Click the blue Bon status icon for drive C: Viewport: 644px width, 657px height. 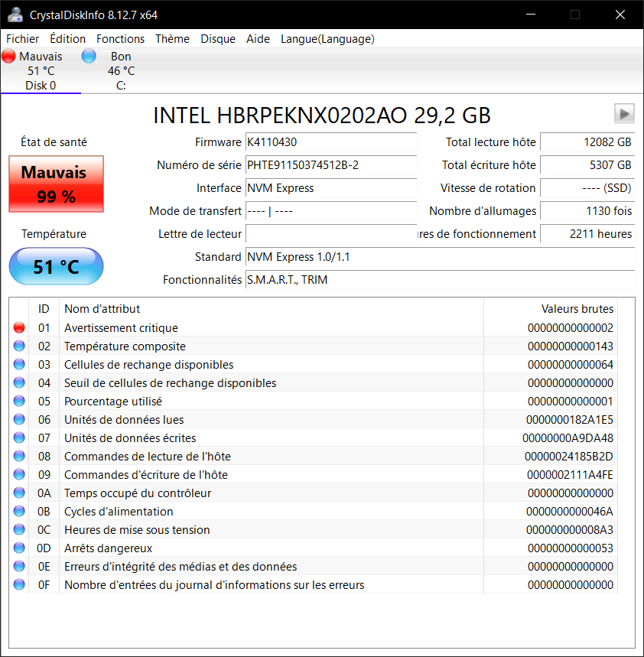[89, 57]
